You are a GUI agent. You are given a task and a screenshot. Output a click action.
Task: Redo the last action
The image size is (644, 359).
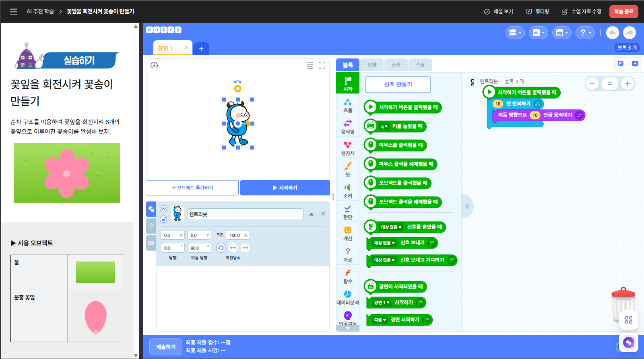[x=630, y=33]
